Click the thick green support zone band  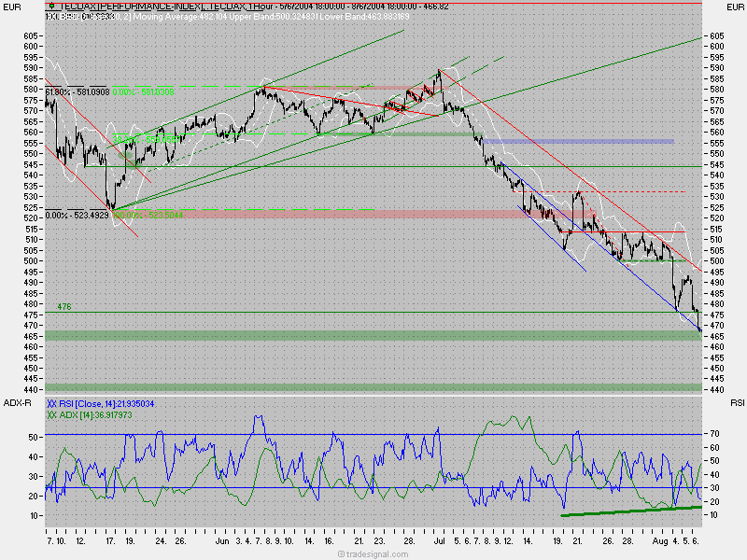pos(373,333)
